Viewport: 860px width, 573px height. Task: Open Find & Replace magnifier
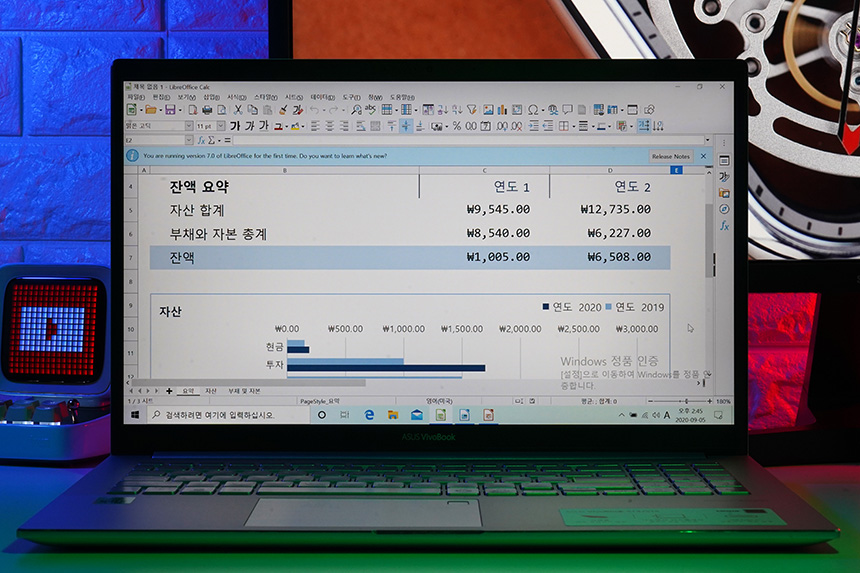click(357, 110)
